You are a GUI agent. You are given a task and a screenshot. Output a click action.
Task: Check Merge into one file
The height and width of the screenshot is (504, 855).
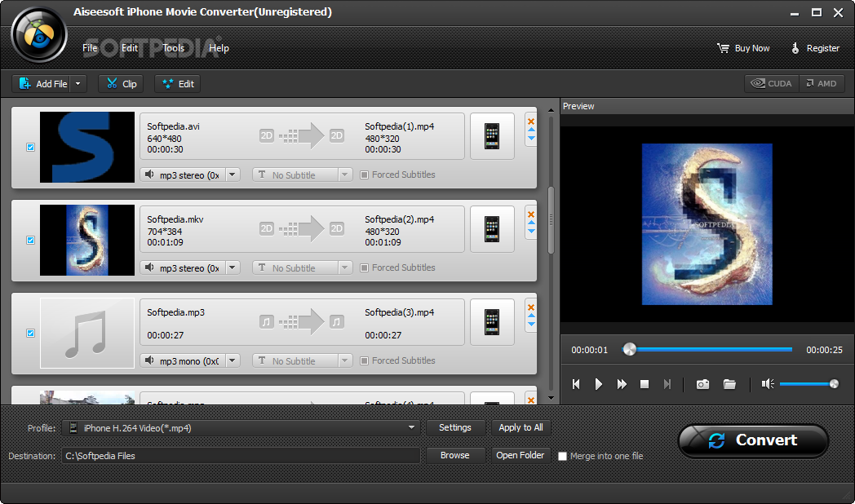(x=562, y=456)
